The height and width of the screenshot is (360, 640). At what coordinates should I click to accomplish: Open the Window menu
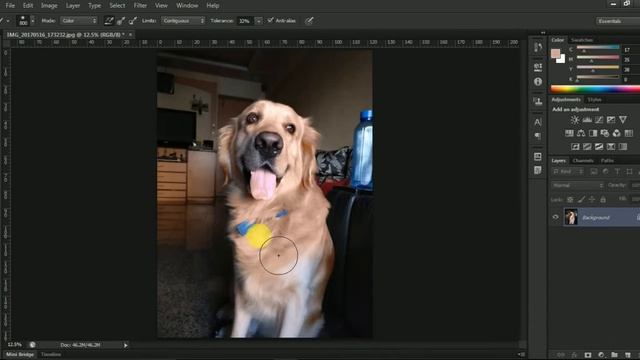pyautogui.click(x=187, y=5)
